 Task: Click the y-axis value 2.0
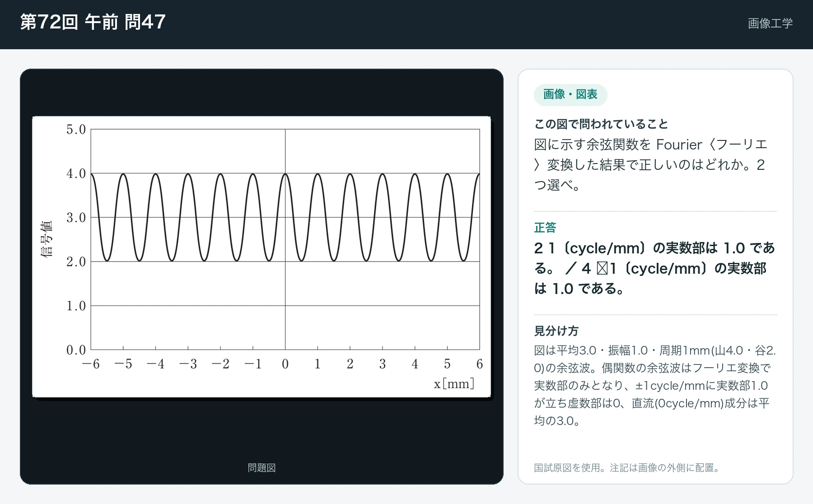pos(76,261)
